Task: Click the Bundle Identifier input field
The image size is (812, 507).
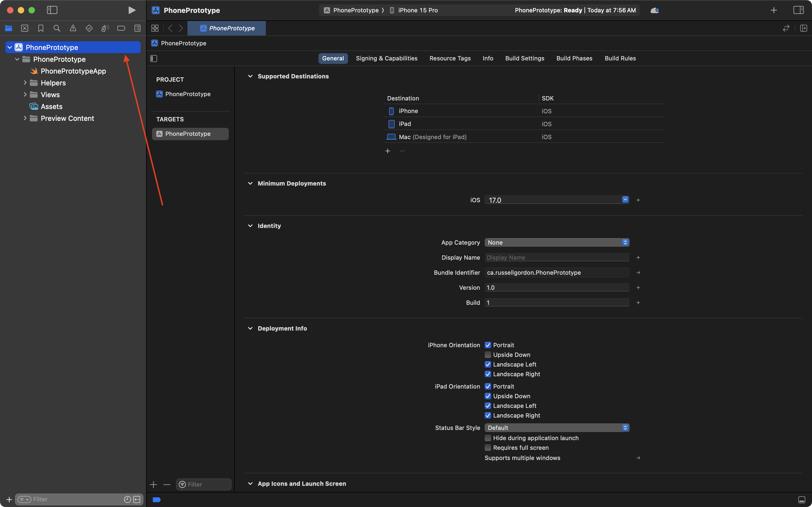Action: [557, 272]
